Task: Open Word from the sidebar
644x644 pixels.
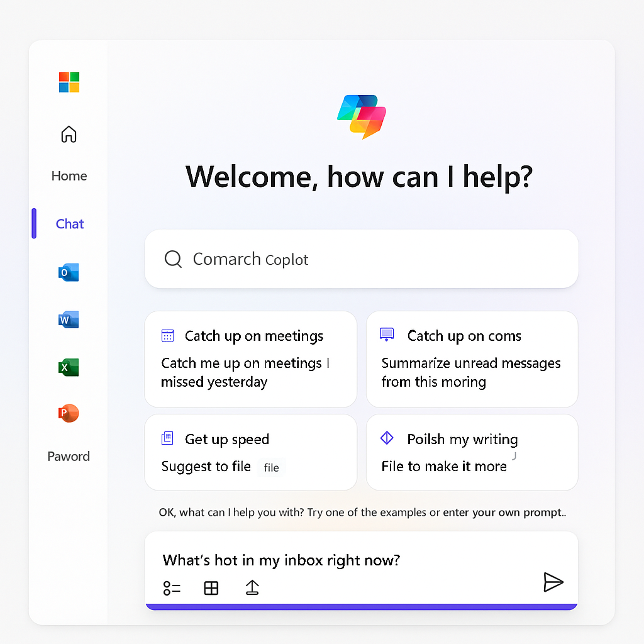Action: click(69, 319)
